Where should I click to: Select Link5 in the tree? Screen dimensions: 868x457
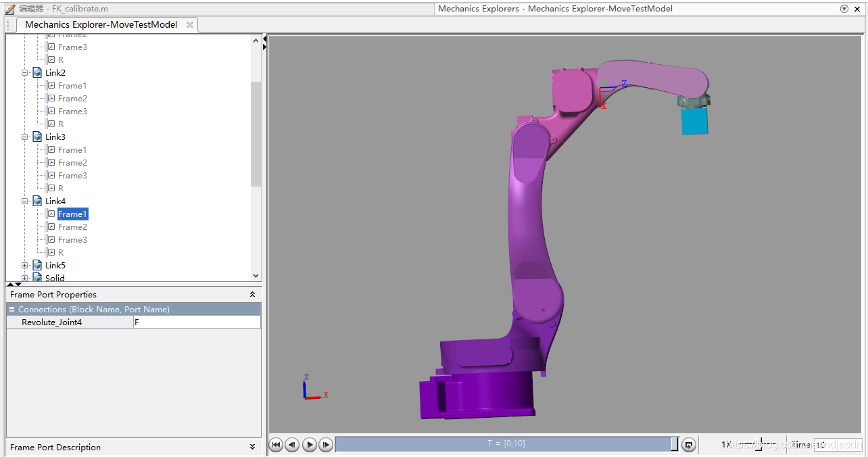click(x=55, y=265)
